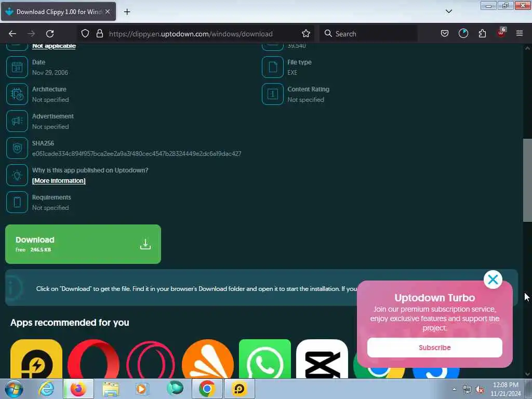Image resolution: width=532 pixels, height=399 pixels.
Task: Open the LDPlayer taskbar icon
Action: (239, 389)
